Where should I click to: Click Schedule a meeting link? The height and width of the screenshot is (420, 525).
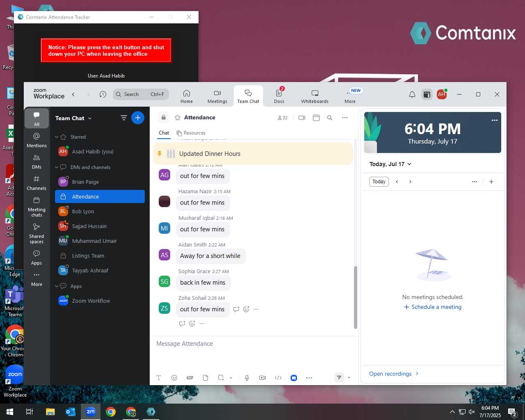[x=433, y=307]
